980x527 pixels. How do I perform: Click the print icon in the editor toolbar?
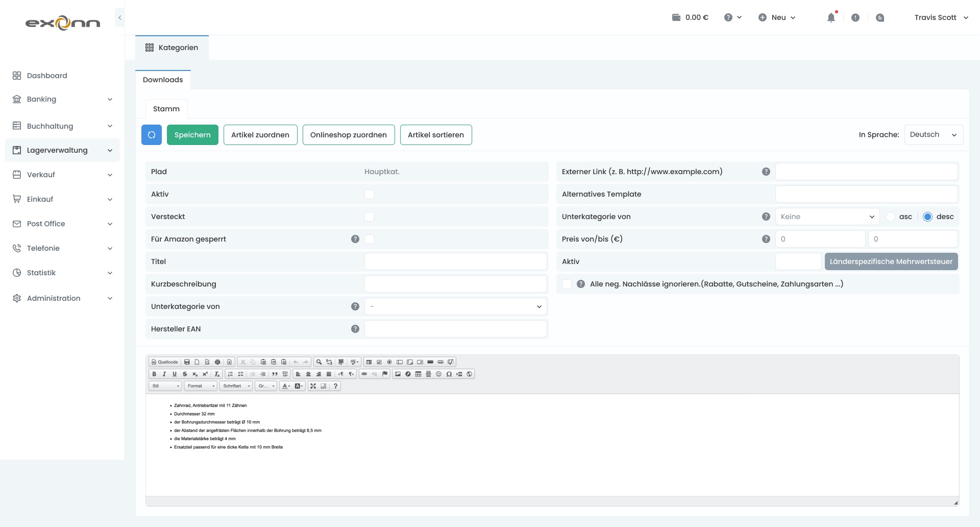click(217, 362)
